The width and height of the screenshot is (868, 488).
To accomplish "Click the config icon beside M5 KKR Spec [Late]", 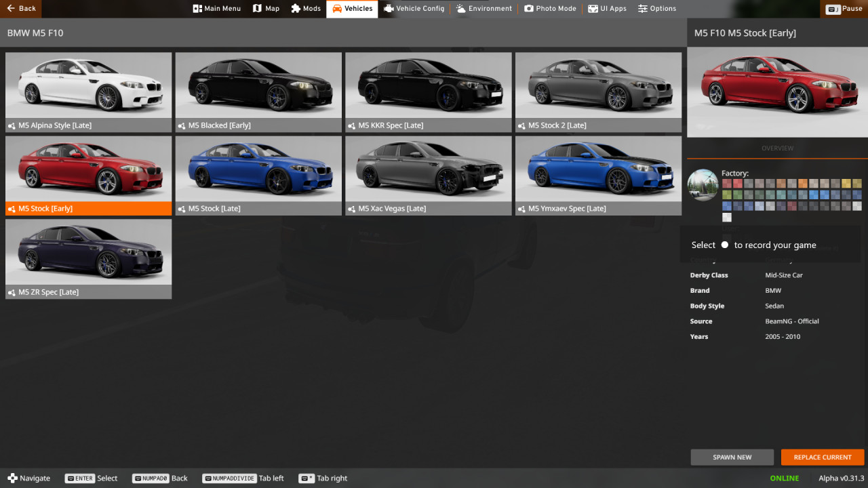I will [352, 125].
